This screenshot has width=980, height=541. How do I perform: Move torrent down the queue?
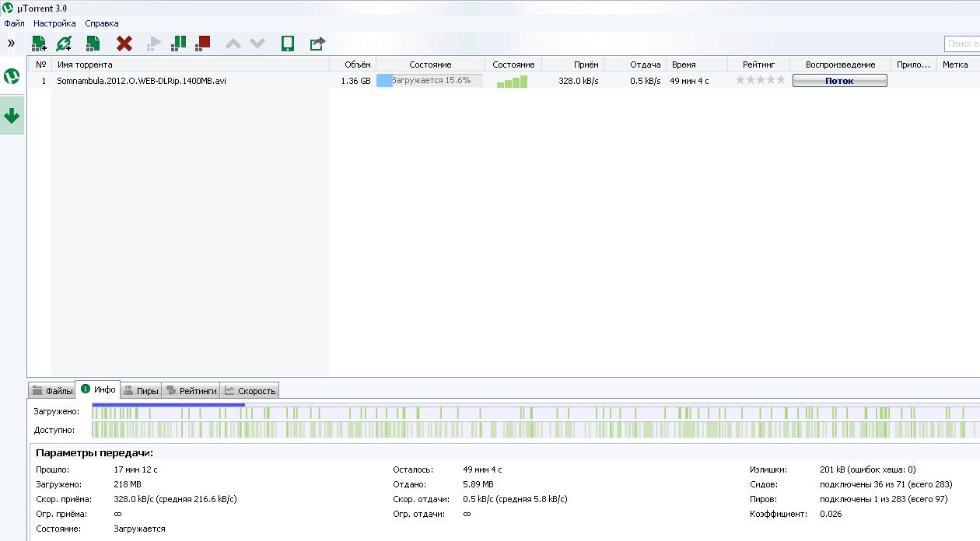pyautogui.click(x=257, y=44)
